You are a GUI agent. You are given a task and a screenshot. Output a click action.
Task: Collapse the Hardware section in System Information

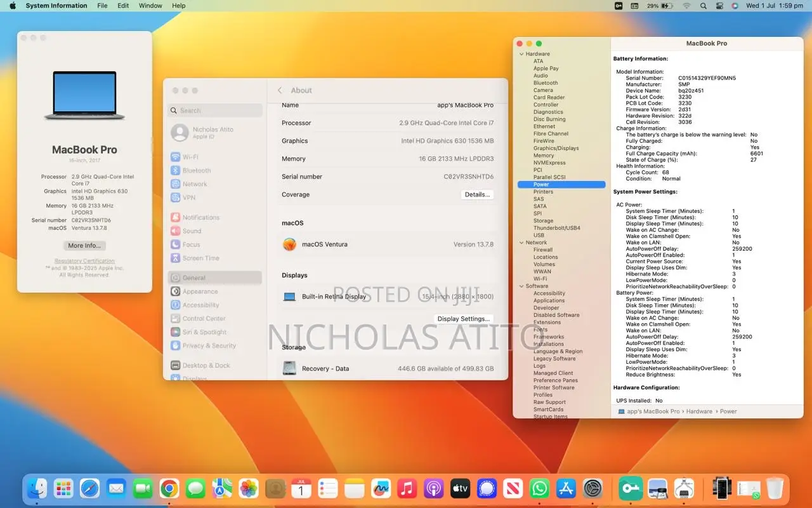click(x=521, y=54)
